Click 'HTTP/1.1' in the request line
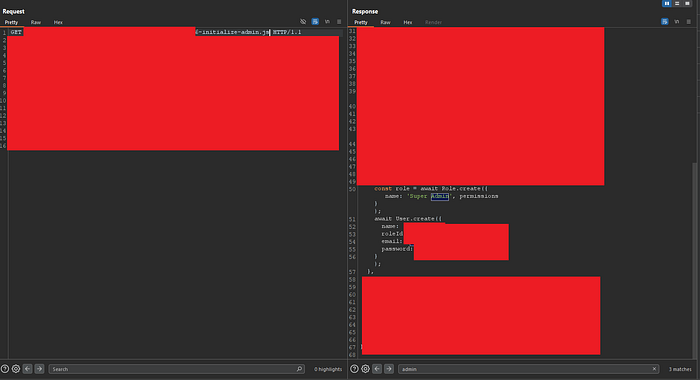700x380 pixels. pyautogui.click(x=287, y=32)
